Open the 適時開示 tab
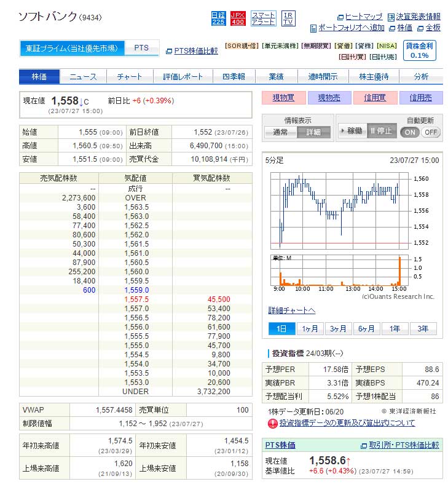This screenshot has width=448, height=487. click(323, 76)
